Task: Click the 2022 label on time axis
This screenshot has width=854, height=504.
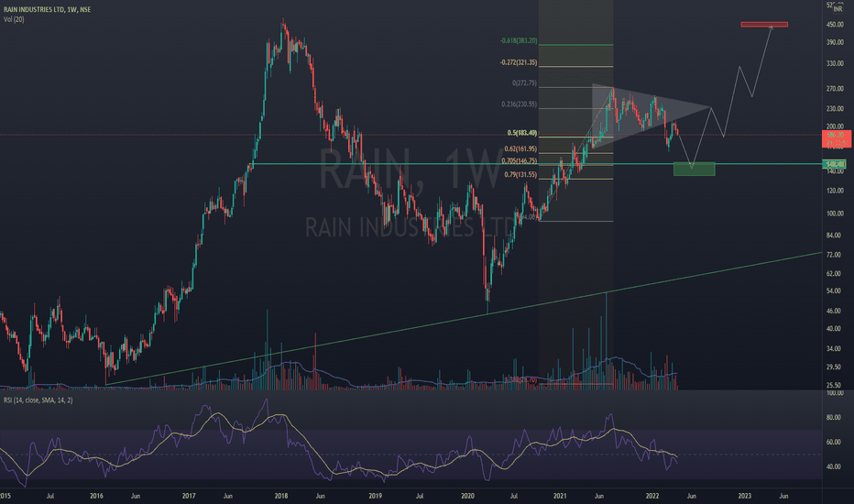Action: 652,497
